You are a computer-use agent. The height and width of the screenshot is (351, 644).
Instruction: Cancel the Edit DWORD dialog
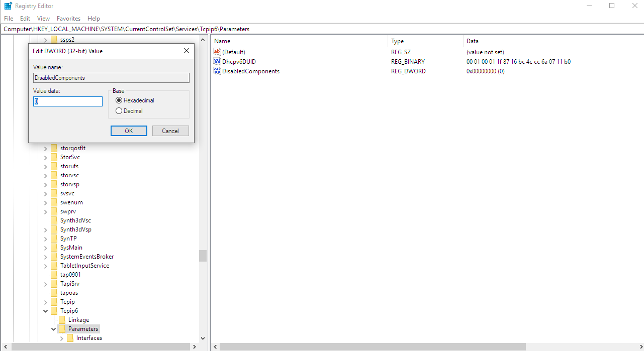pyautogui.click(x=170, y=131)
